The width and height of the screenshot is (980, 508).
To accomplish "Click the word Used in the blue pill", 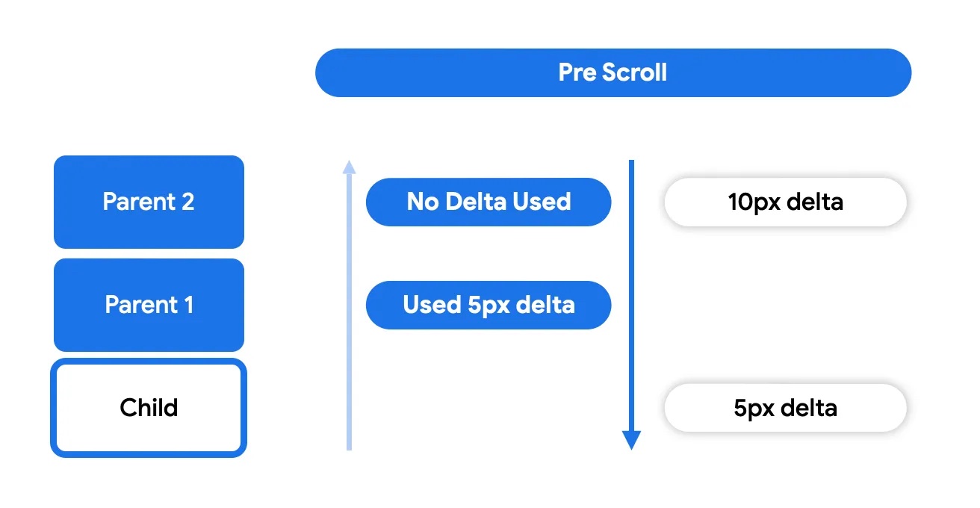I will pos(432,305).
